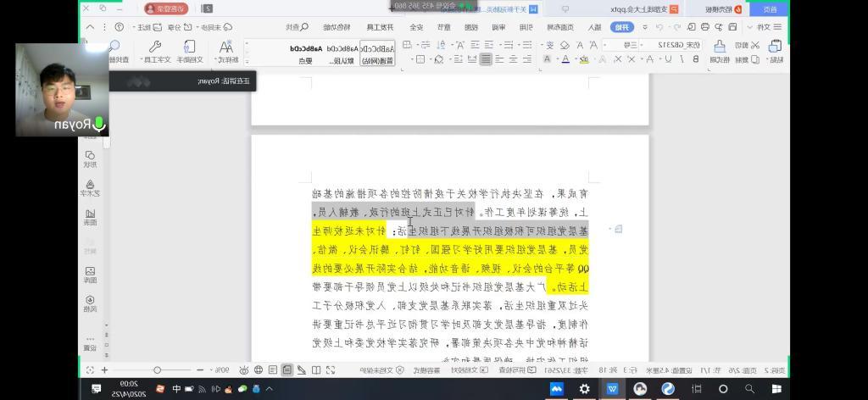Toggle character shading button
868x400 pixels.
point(547,60)
